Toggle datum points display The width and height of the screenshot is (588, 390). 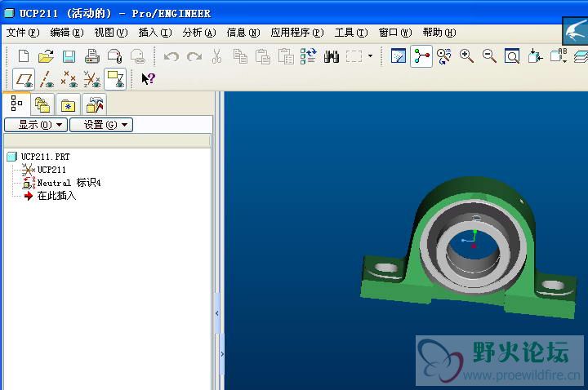(69, 79)
